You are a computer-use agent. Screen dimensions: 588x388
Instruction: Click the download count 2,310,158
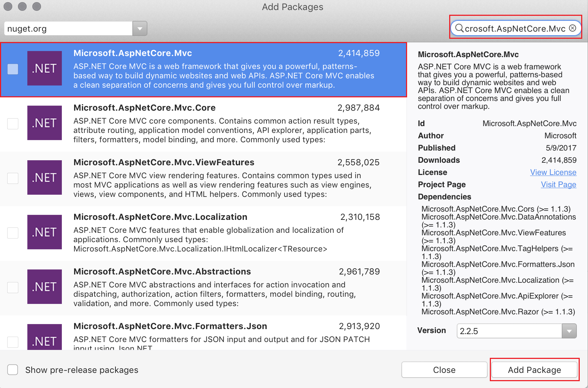click(x=360, y=217)
